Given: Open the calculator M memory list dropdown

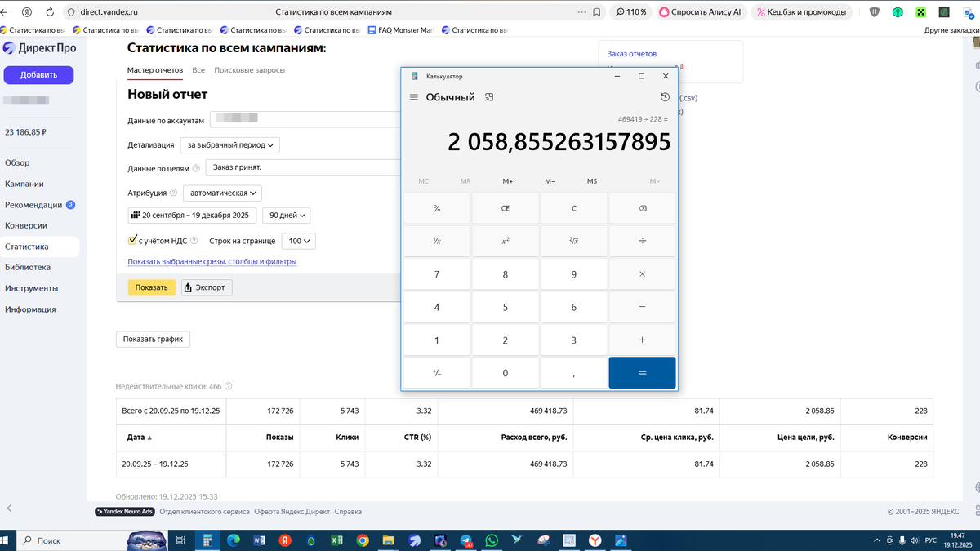Looking at the screenshot, I should (654, 181).
